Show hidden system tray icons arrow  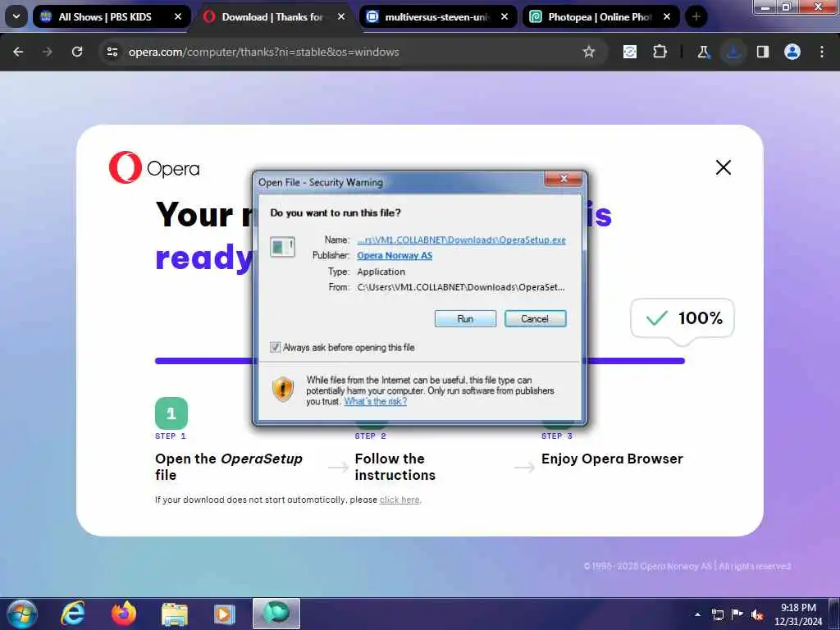click(697, 614)
